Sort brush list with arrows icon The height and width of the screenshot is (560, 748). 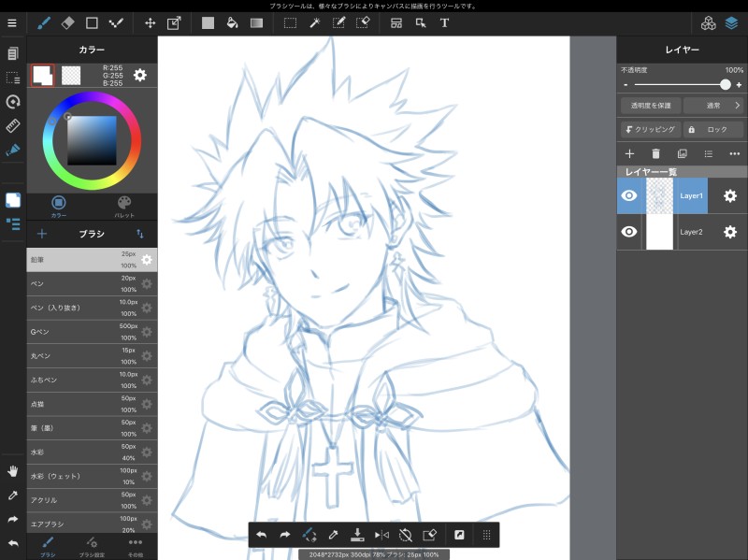tap(139, 234)
